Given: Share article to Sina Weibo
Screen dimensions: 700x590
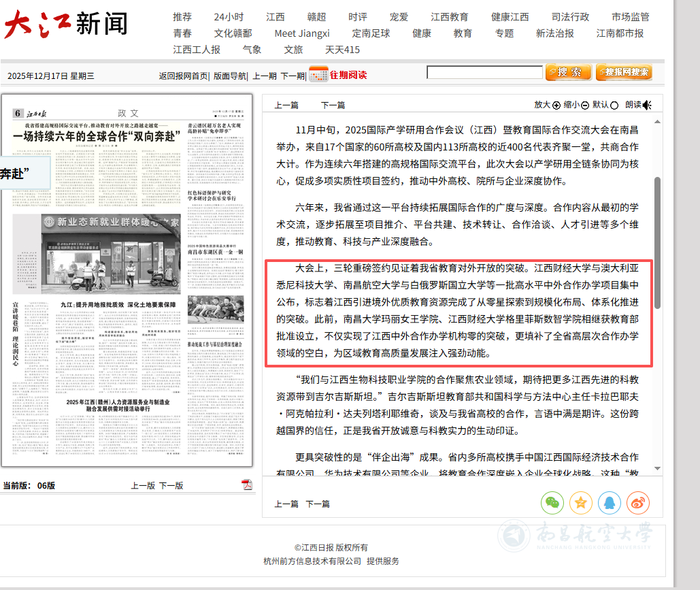Looking at the screenshot, I should pyautogui.click(x=638, y=503).
